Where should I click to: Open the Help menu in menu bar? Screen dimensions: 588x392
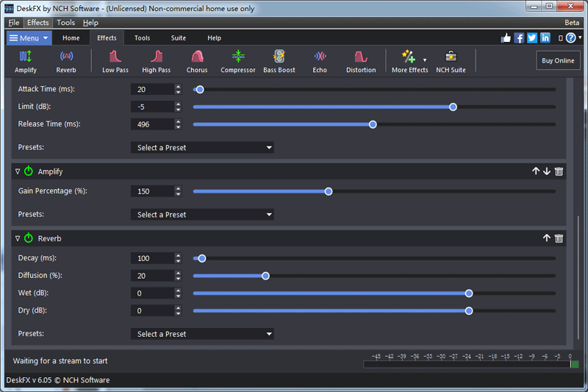[x=90, y=23]
